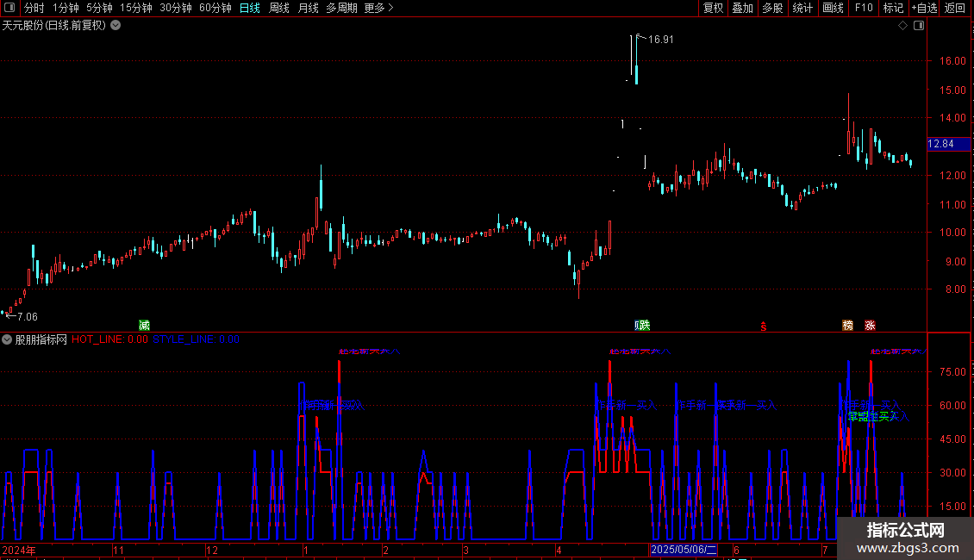974x560 pixels.
Task: Click the 返回 back button
Action: (955, 8)
